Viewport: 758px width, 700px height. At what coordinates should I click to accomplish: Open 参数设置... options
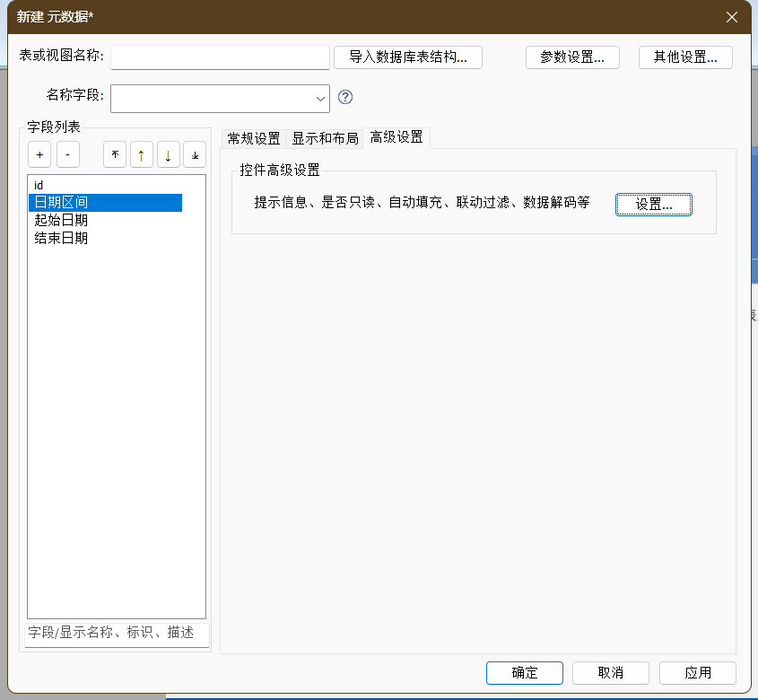pyautogui.click(x=572, y=57)
